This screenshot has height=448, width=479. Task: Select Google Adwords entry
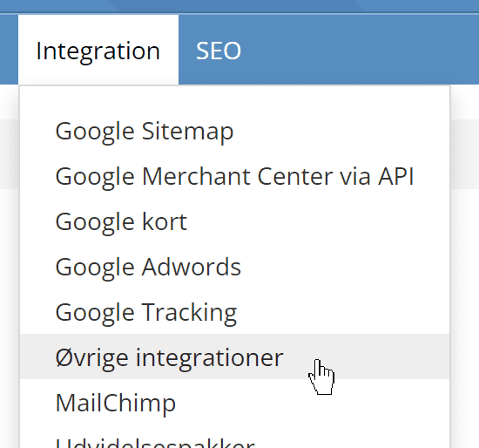click(x=234, y=267)
